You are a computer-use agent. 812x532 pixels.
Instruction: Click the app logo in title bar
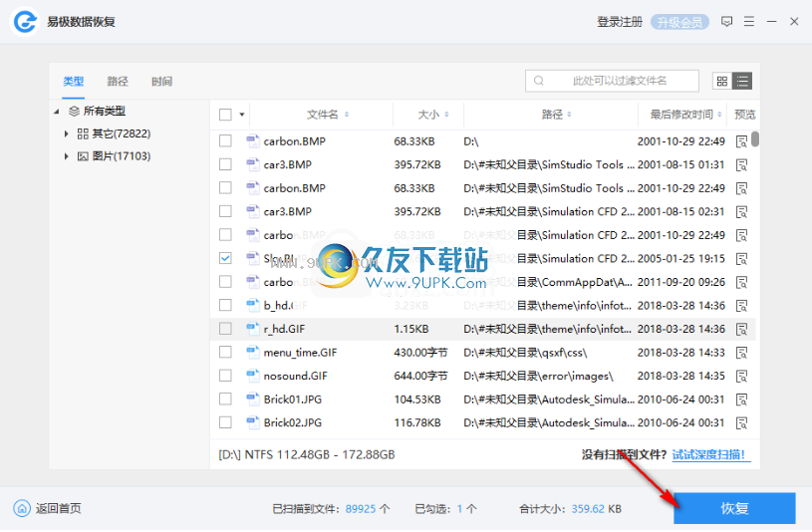[x=25, y=22]
